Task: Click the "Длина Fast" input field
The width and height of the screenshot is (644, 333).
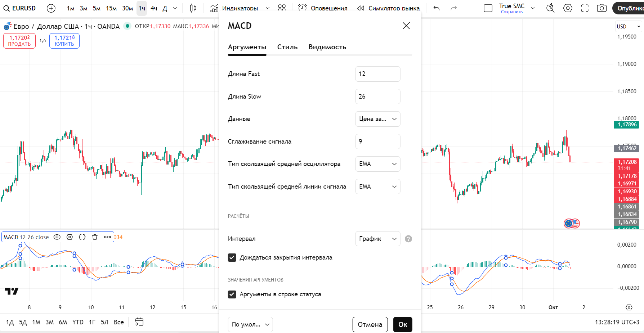Action: (377, 74)
